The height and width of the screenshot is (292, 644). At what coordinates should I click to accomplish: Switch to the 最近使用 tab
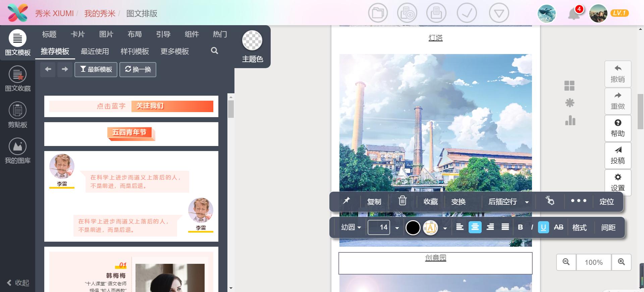(95, 51)
